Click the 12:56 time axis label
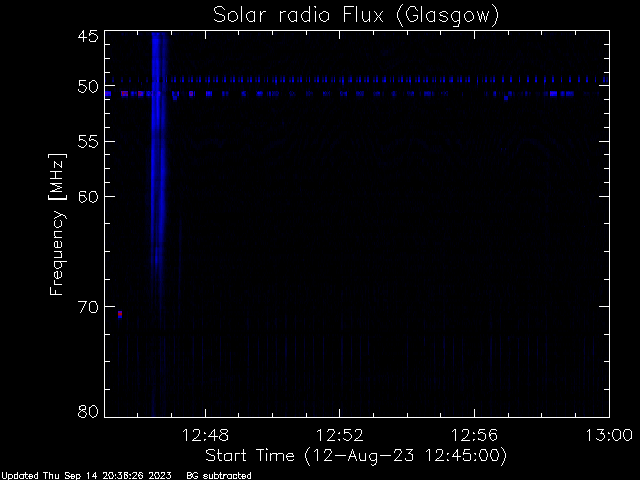Viewport: 640px width, 480px height. [474, 436]
